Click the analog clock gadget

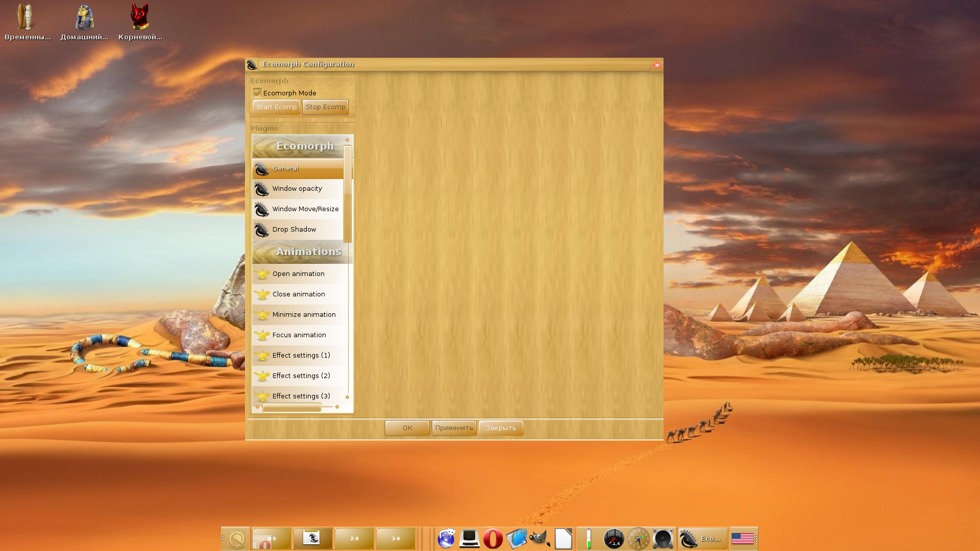(638, 539)
